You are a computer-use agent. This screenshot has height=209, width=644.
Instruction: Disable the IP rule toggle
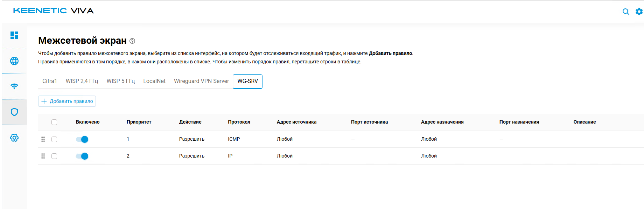82,156
